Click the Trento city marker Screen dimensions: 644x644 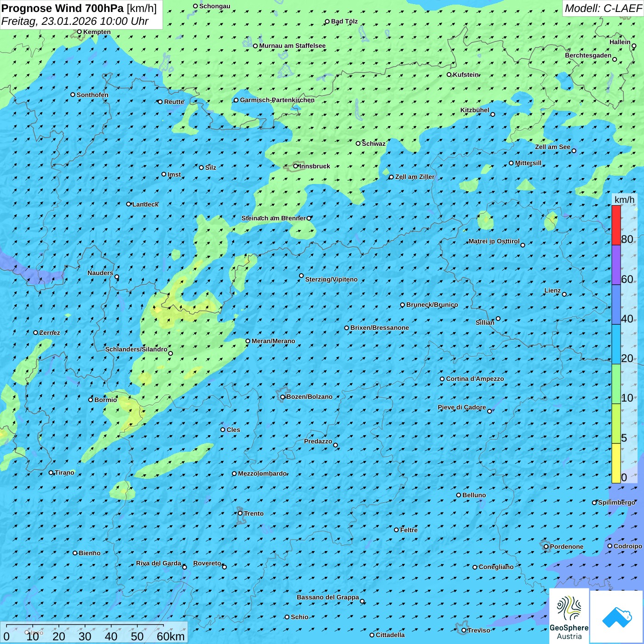(240, 513)
